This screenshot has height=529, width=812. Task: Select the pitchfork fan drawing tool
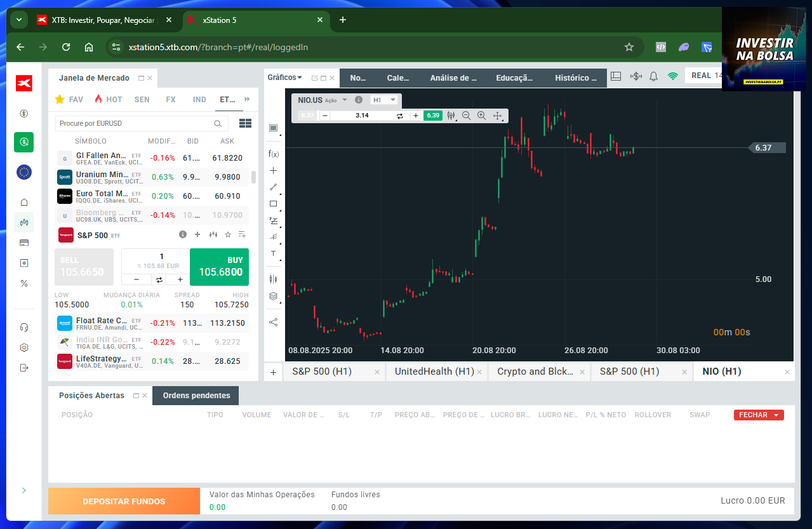274,237
